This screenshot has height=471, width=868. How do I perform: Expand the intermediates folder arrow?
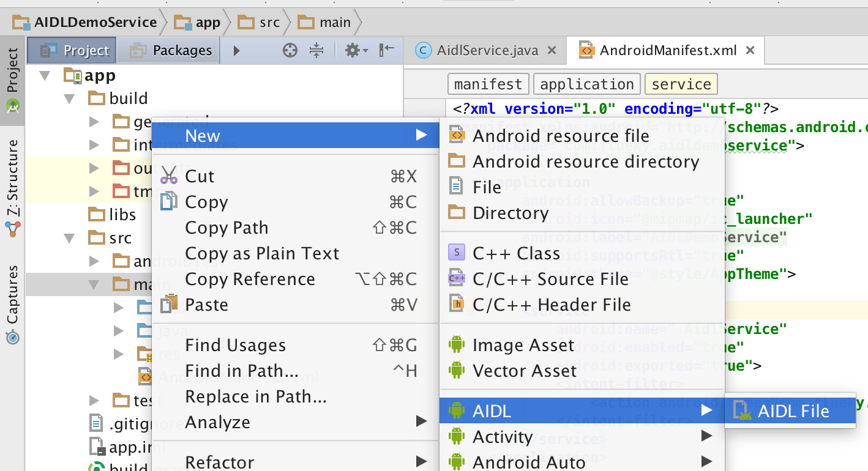[94, 145]
